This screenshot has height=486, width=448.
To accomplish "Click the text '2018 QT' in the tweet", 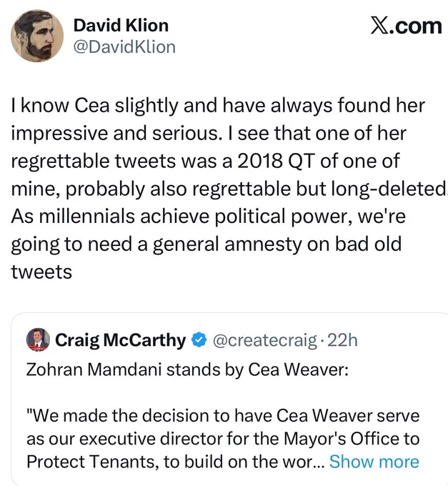I will click(277, 161).
